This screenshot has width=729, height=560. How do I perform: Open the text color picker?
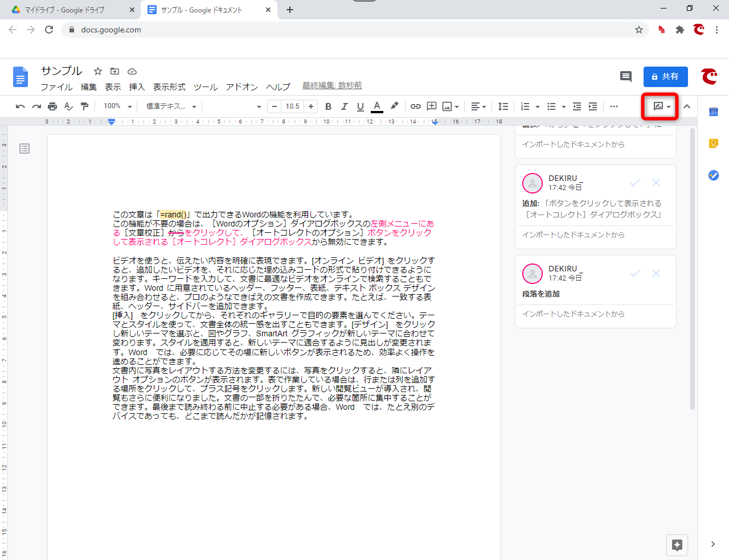376,106
